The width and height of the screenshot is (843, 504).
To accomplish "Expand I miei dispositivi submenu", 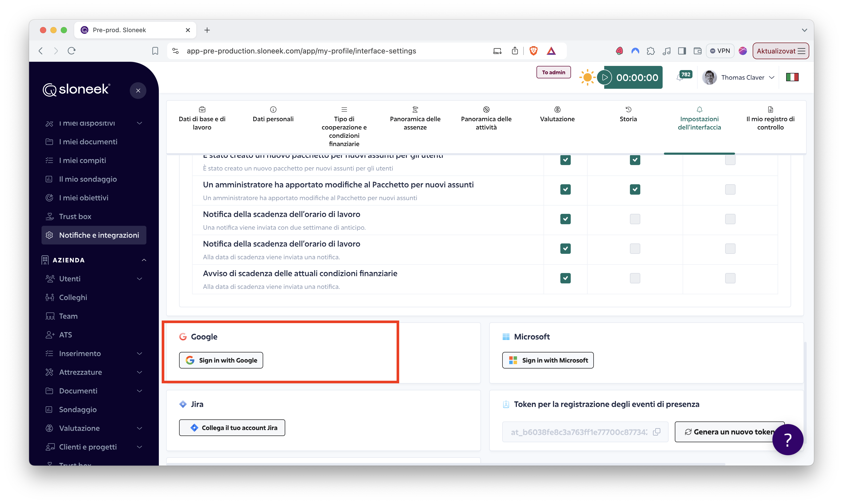I will (139, 123).
